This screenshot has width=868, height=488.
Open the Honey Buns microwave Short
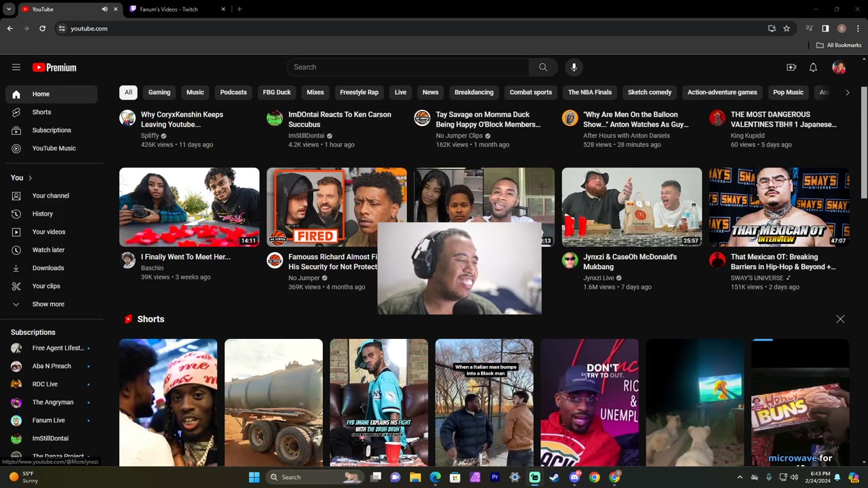pos(800,403)
